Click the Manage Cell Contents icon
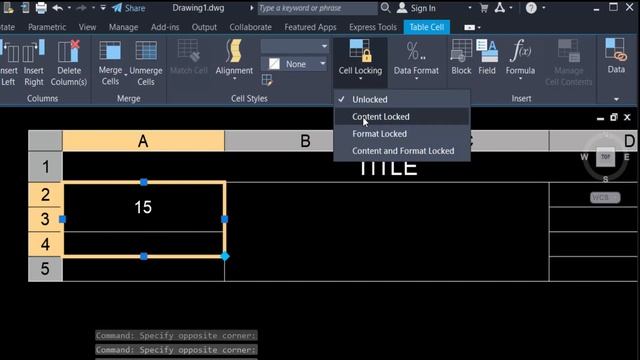Viewport: 640px width, 360px height. point(569,51)
